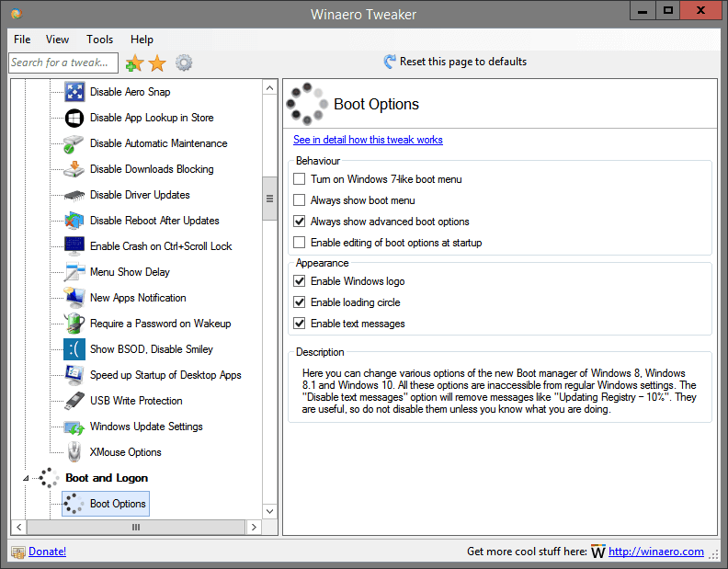The width and height of the screenshot is (728, 569).
Task: Click the Disable Reboot After Updates icon
Action: tap(74, 221)
